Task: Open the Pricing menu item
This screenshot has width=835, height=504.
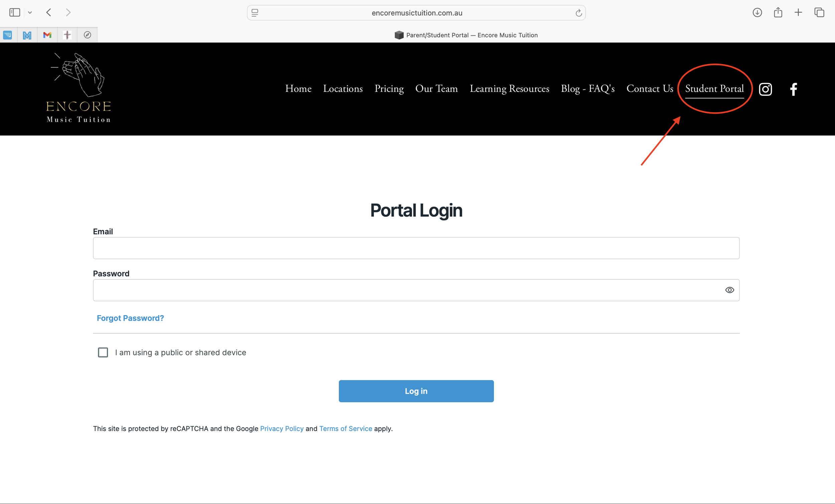Action: [389, 88]
